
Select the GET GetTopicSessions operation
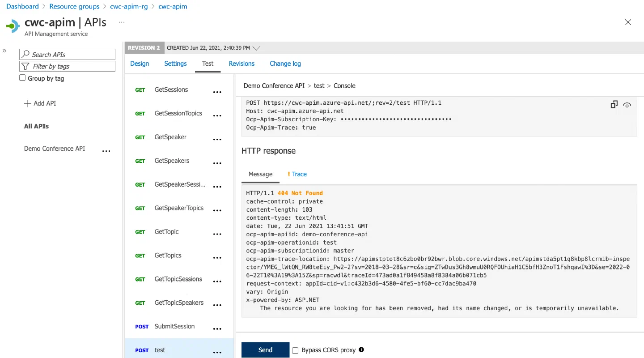click(x=179, y=279)
